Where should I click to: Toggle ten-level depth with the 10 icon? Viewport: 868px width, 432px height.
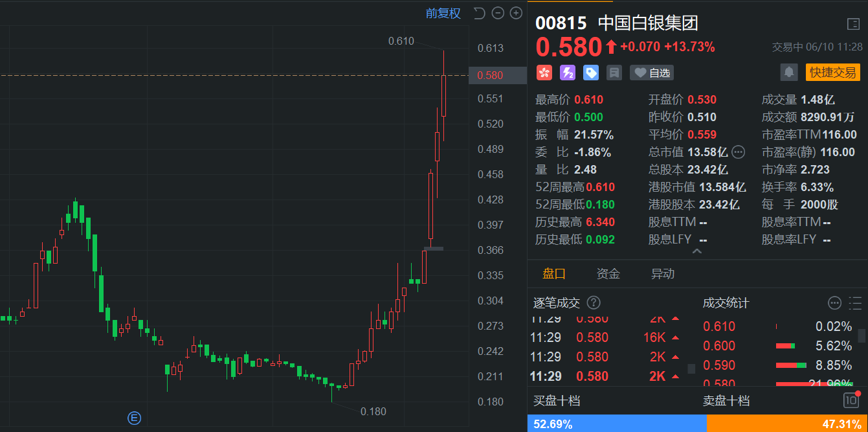852,401
